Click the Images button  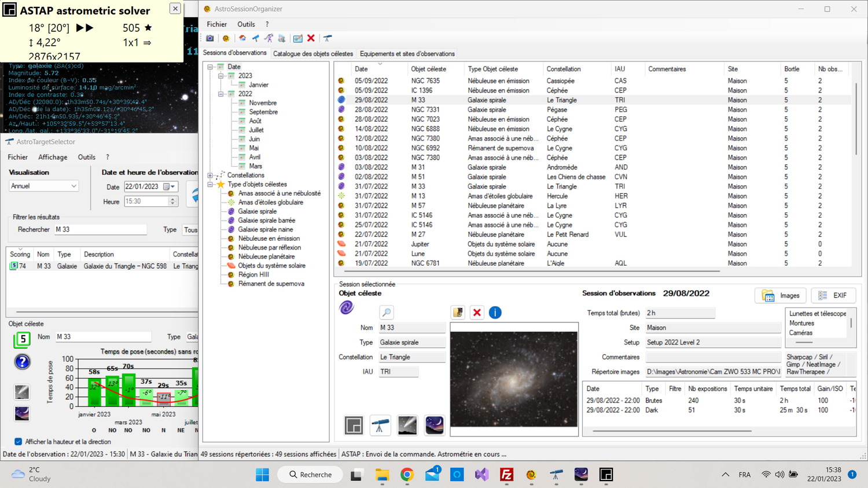781,295
